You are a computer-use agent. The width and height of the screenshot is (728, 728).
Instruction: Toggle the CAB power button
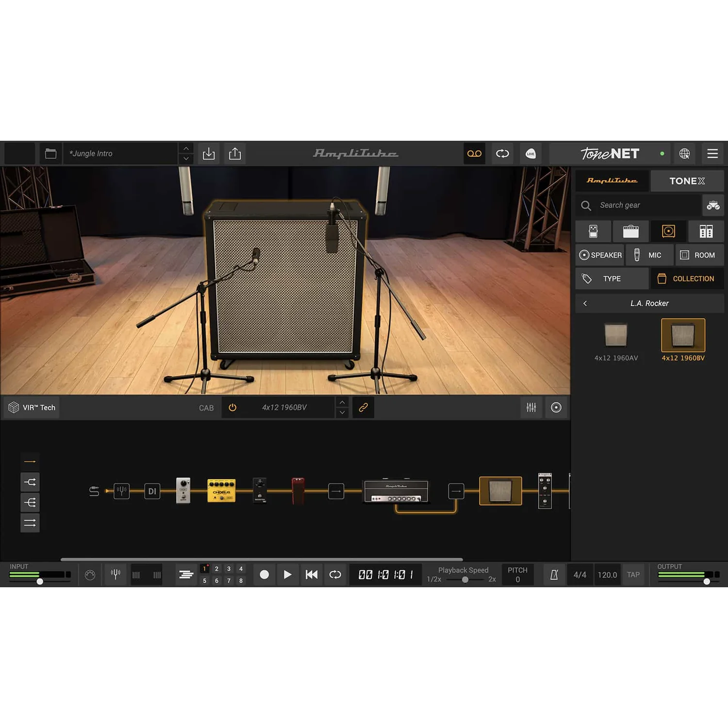pyautogui.click(x=232, y=407)
